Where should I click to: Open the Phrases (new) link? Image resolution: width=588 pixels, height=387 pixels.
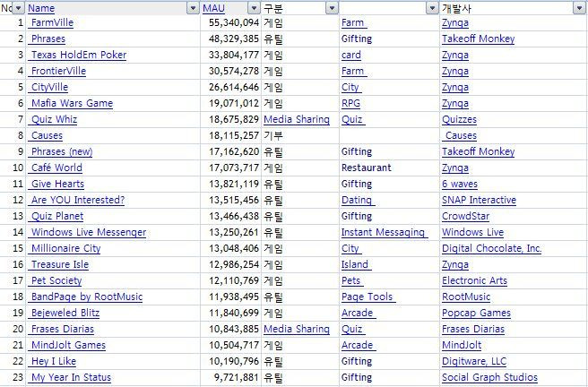pyautogui.click(x=62, y=151)
